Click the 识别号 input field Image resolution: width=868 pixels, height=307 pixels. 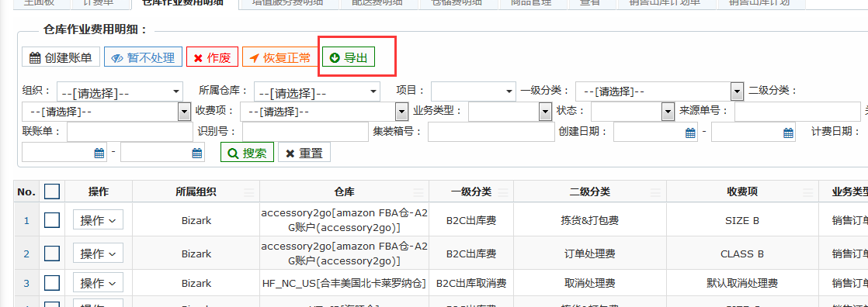305,133
